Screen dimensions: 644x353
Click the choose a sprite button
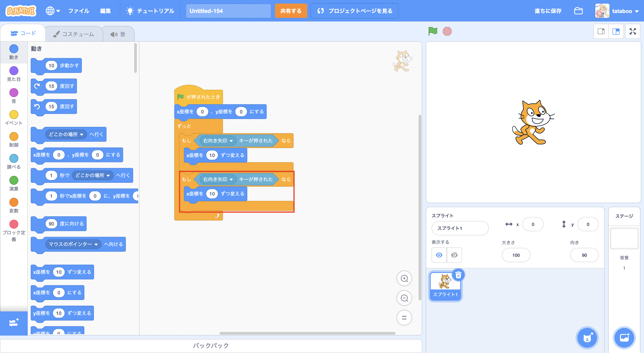pos(587,338)
